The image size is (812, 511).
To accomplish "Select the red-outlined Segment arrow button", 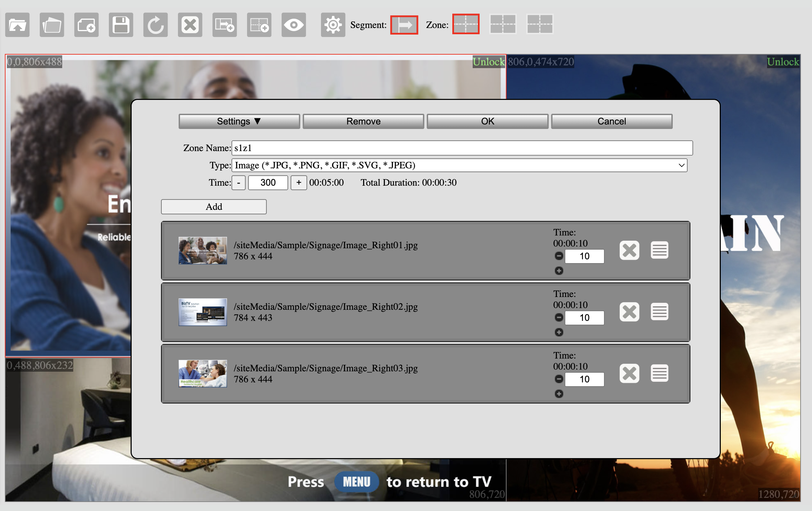I will coord(404,25).
